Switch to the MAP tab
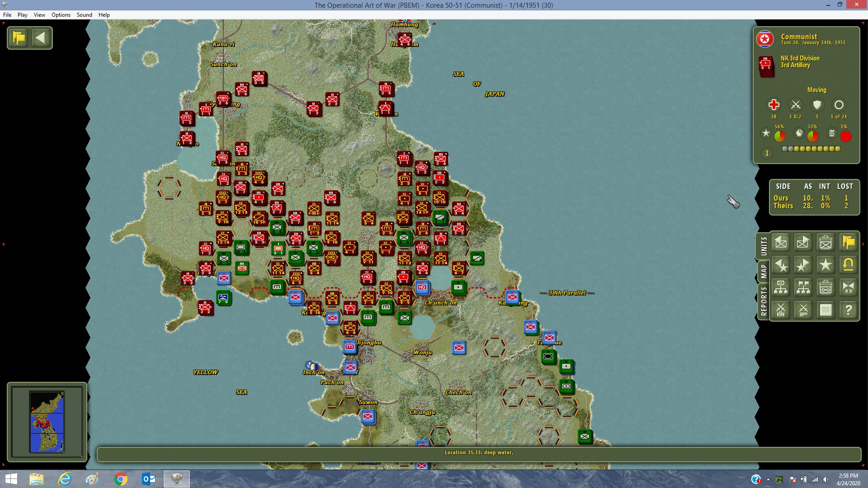 764,271
